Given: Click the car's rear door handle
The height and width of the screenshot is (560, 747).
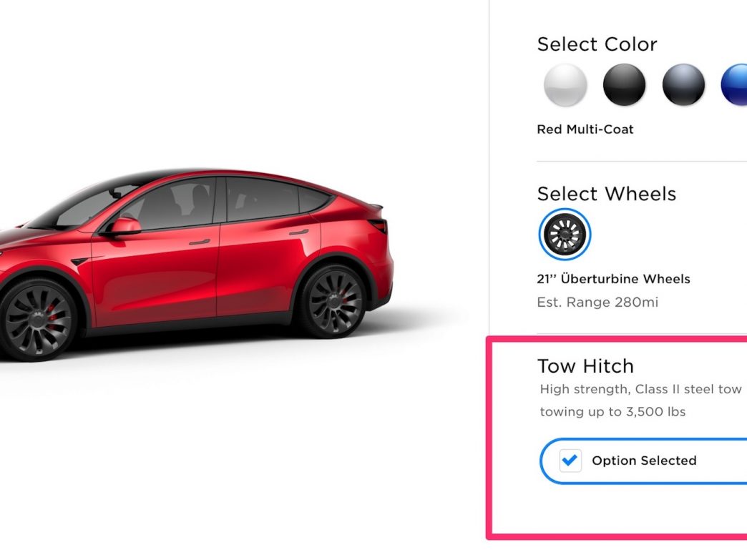Looking at the screenshot, I should [x=298, y=232].
